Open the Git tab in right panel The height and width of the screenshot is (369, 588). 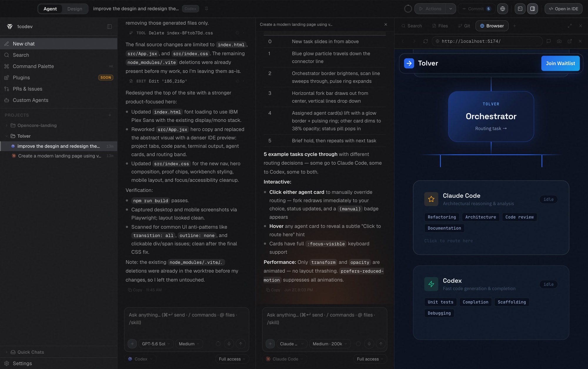464,26
